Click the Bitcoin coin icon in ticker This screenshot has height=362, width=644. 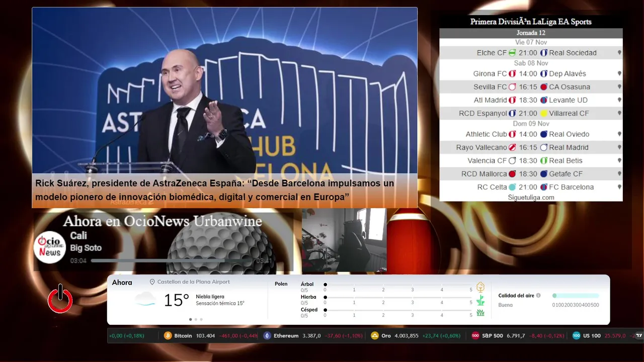point(168,335)
